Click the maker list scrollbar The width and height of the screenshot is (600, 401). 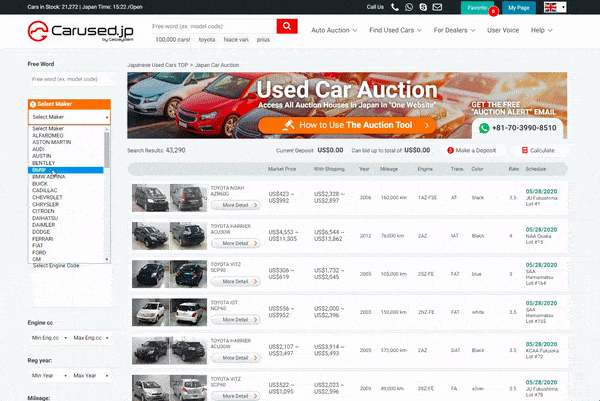[107, 149]
